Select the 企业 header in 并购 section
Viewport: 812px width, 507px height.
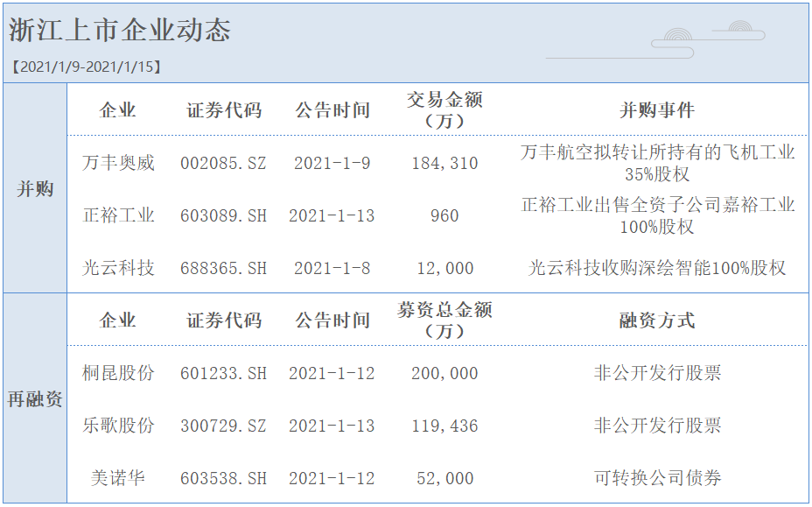pyautogui.click(x=117, y=110)
